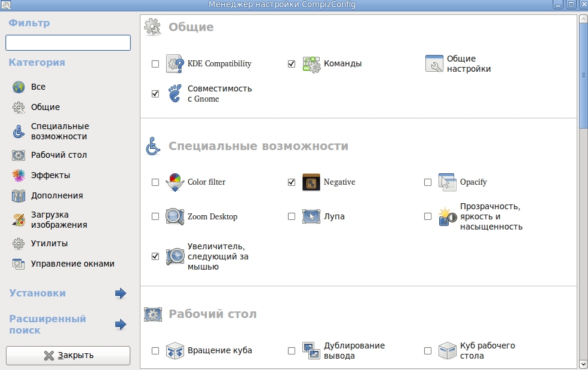Screen dimensions: 588x370
Task: Uncheck Увеличитель, следующий за мышью checkbox
Action: coord(155,256)
